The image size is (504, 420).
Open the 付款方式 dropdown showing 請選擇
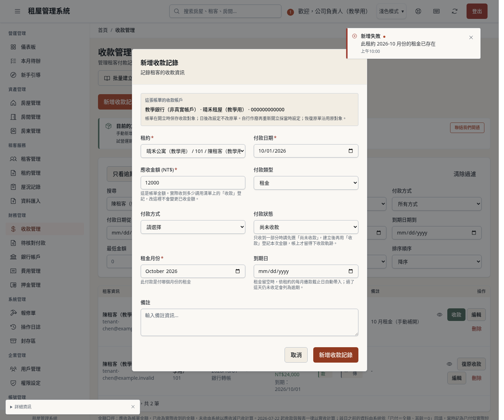[x=193, y=227]
